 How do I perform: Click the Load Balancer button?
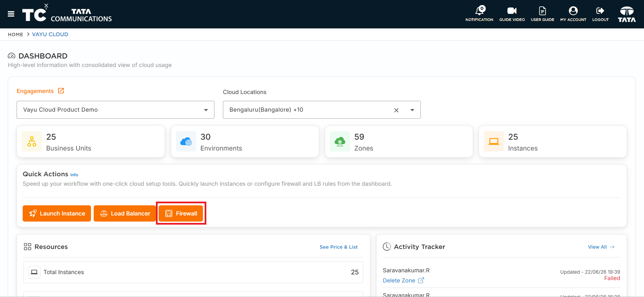tap(125, 213)
